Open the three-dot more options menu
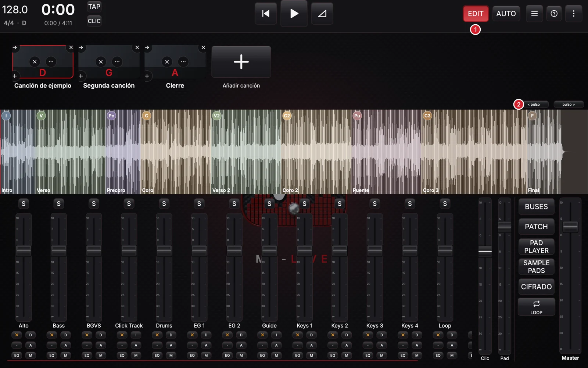This screenshot has width=588, height=368. pos(574,14)
